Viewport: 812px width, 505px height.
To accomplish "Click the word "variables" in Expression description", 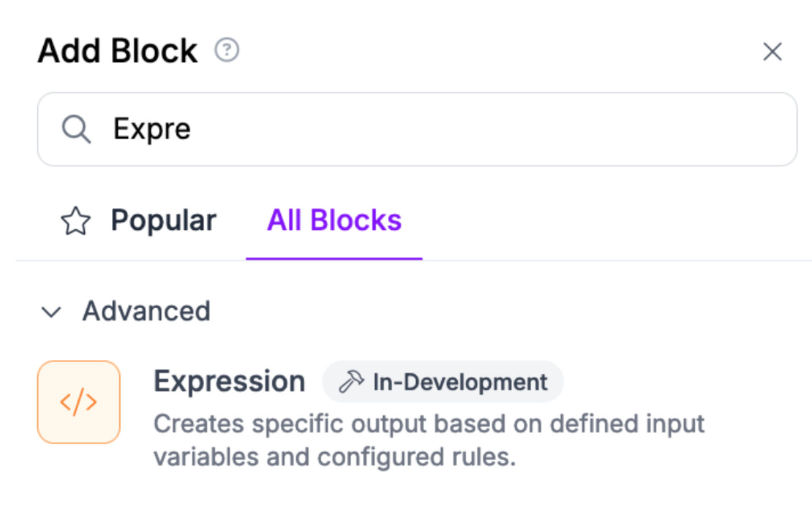I will (206, 457).
